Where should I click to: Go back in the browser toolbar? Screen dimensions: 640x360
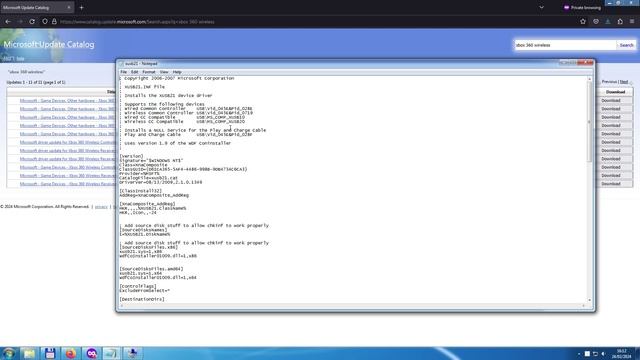8,22
